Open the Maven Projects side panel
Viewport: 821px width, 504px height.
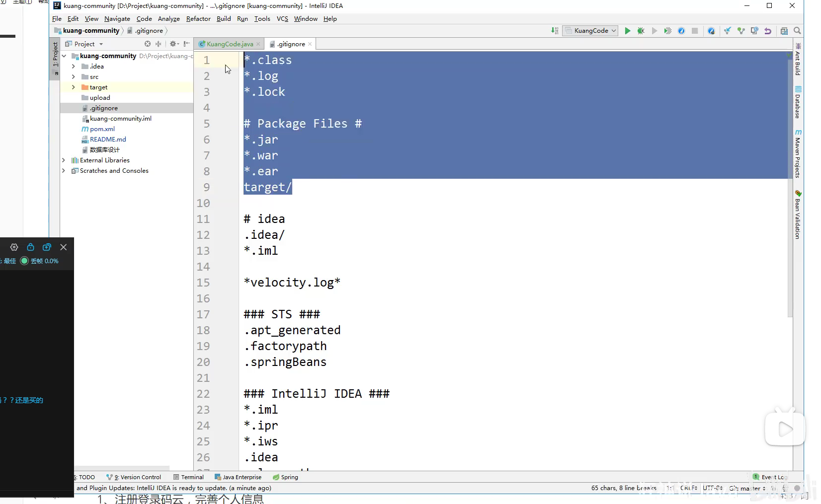(x=798, y=154)
